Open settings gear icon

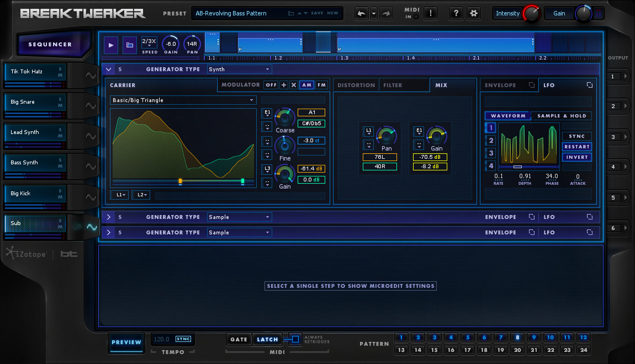tap(473, 13)
